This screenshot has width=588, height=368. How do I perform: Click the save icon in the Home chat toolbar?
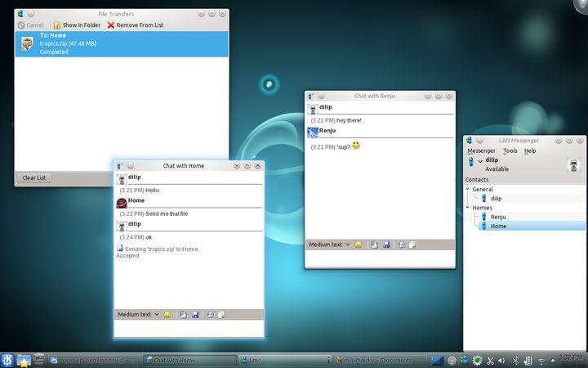[196, 315]
